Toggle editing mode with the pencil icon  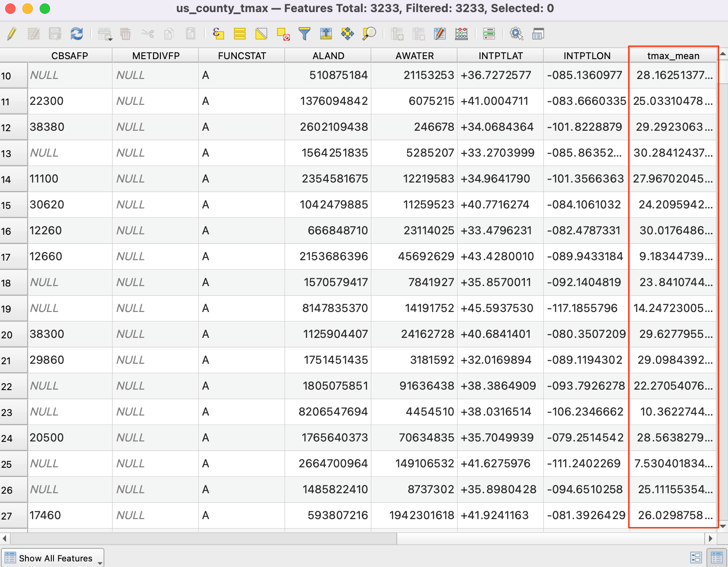[12, 34]
